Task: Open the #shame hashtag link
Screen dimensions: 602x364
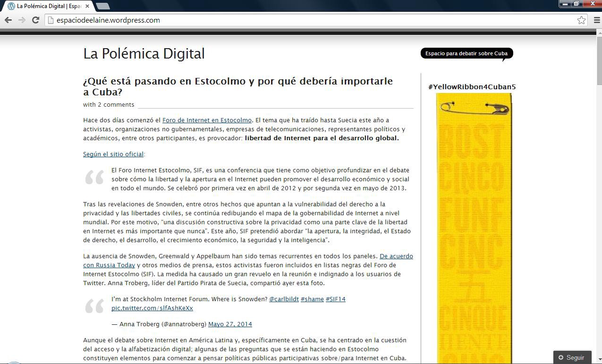Action: (x=312, y=299)
